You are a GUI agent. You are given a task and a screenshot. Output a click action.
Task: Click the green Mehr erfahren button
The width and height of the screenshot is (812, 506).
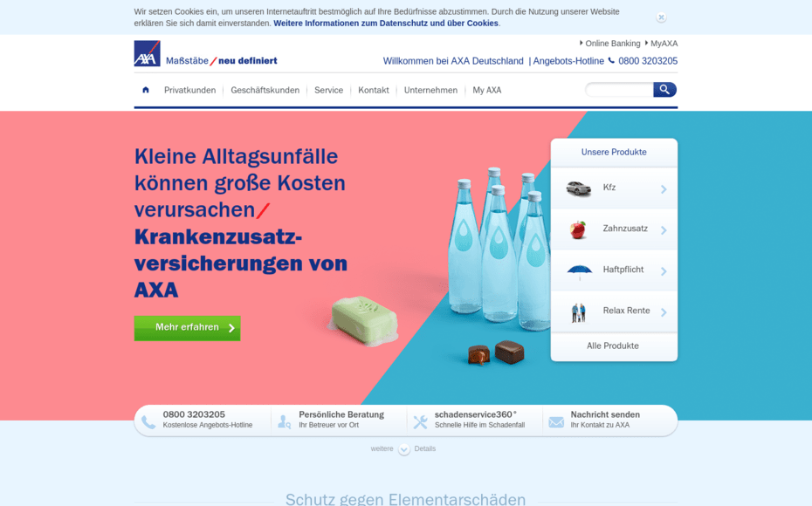(187, 328)
